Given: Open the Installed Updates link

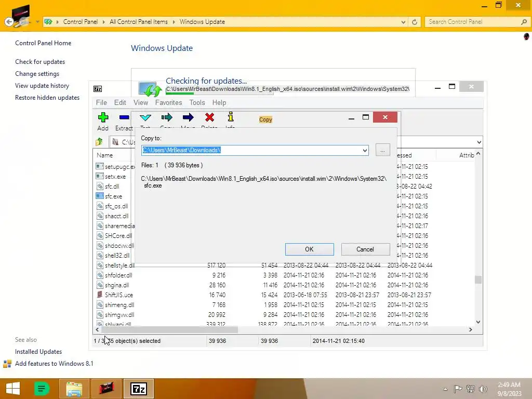Looking at the screenshot, I should 38,352.
